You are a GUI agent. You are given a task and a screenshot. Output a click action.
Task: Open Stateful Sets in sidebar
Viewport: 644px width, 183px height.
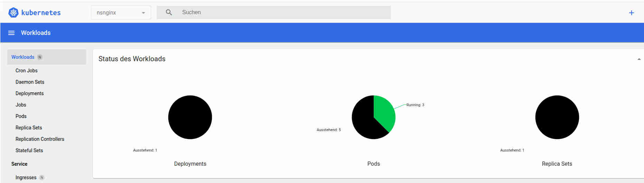click(x=29, y=150)
